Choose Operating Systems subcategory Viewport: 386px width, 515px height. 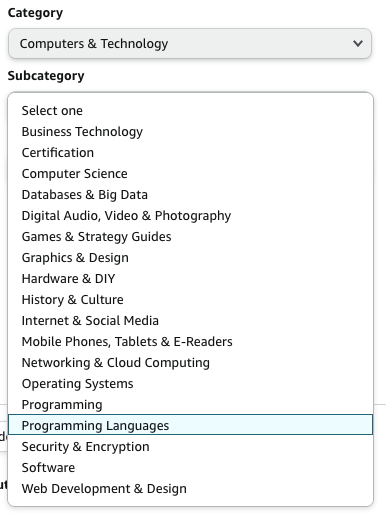190,384
